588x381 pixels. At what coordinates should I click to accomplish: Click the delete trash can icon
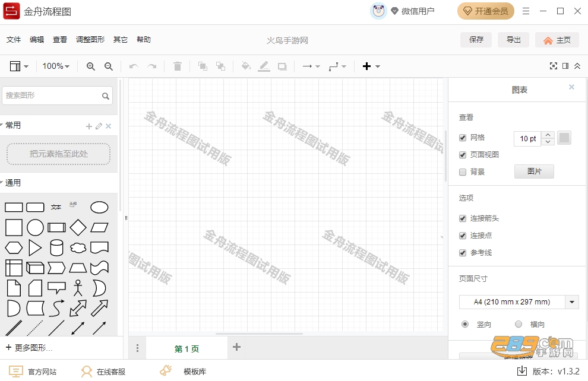[x=178, y=66]
